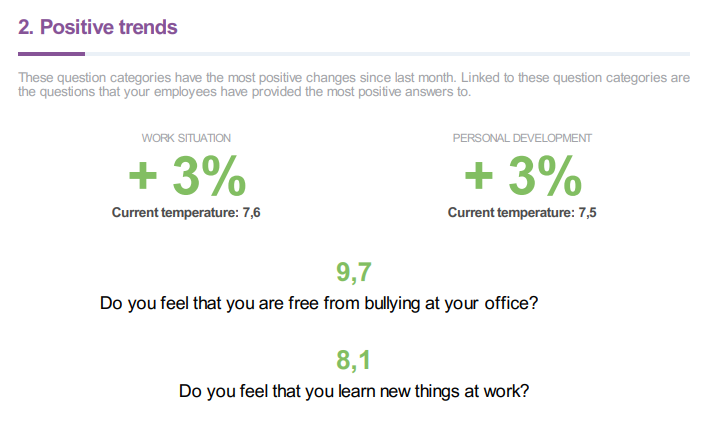714x422 pixels.
Task: Click the green plus sign under Work Situation
Action: coord(143,175)
